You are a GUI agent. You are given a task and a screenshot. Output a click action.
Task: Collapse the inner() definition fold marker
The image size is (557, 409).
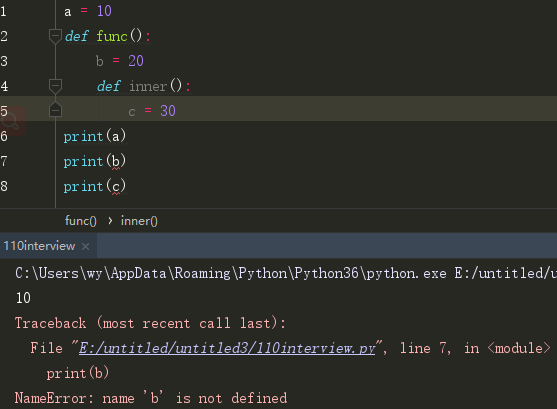coord(55,86)
